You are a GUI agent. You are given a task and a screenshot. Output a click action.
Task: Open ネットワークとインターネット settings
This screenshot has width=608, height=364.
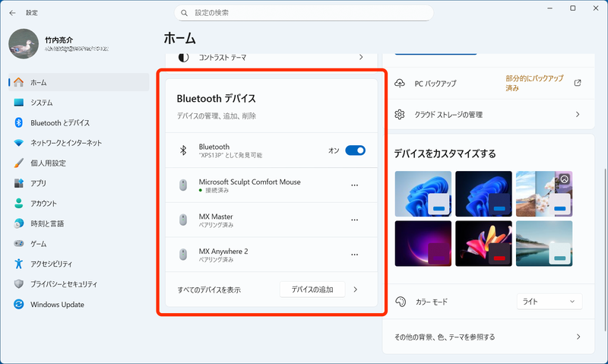tap(79, 143)
